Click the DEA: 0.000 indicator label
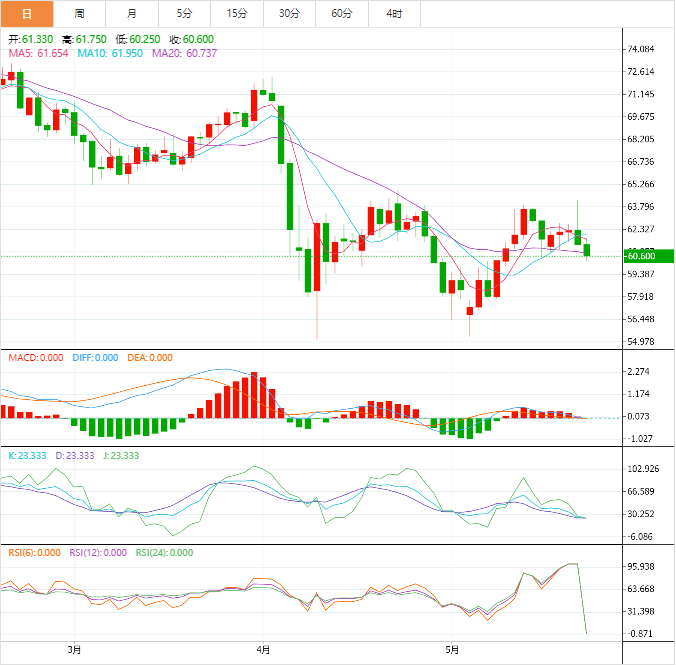676x665 pixels. (150, 358)
